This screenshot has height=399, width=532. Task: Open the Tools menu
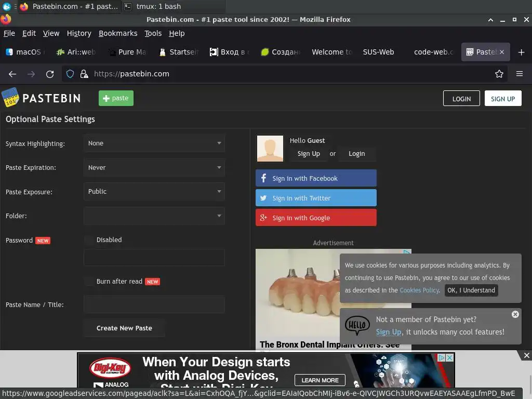153,33
